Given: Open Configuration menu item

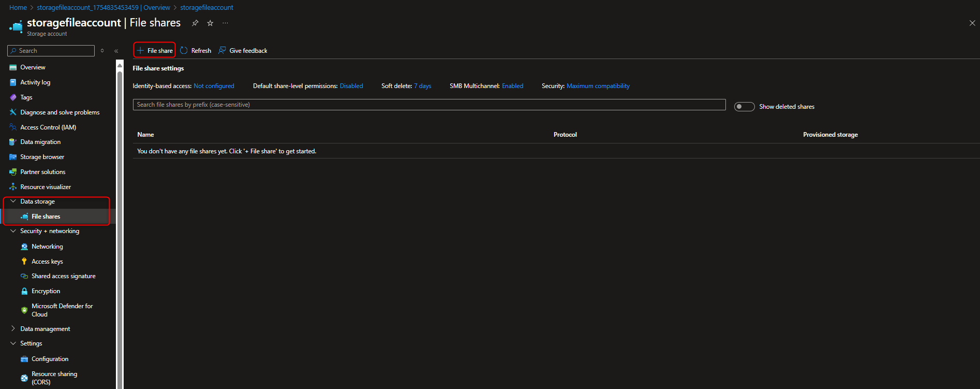Looking at the screenshot, I should tap(50, 359).
